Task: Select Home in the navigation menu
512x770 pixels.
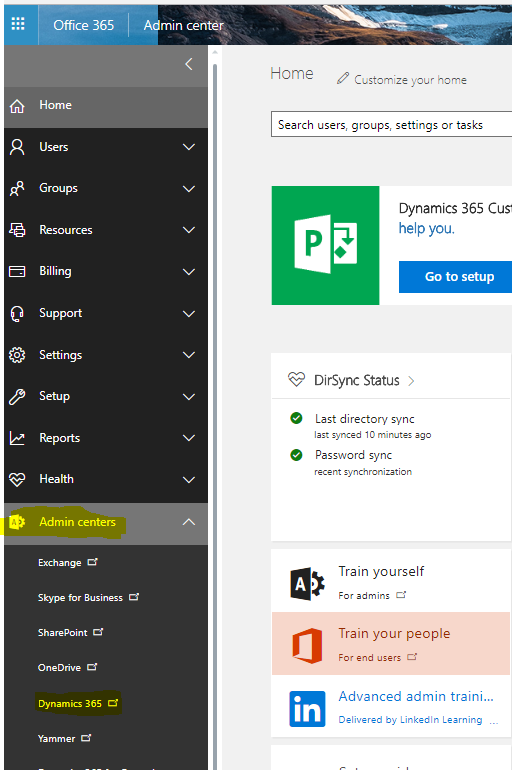Action: coord(106,106)
